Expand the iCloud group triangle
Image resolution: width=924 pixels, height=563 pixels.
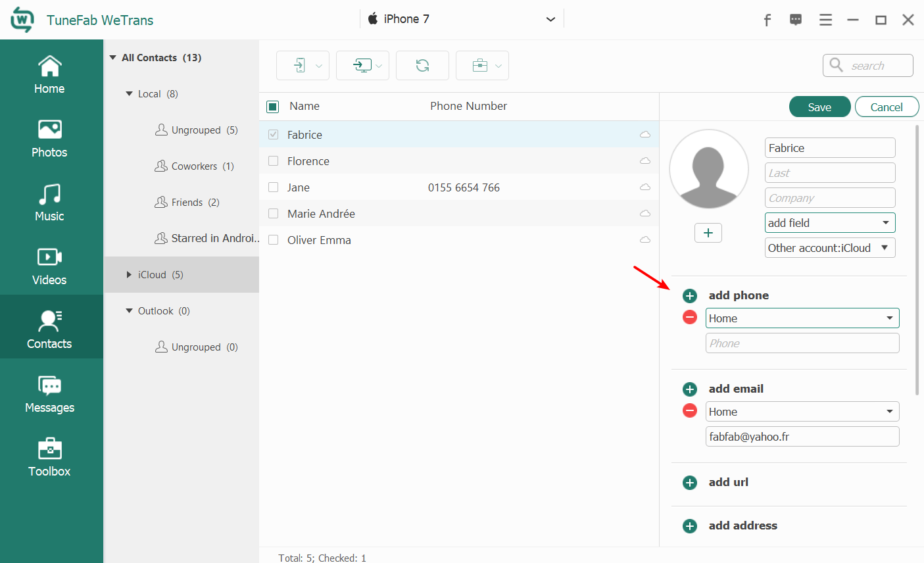(129, 275)
